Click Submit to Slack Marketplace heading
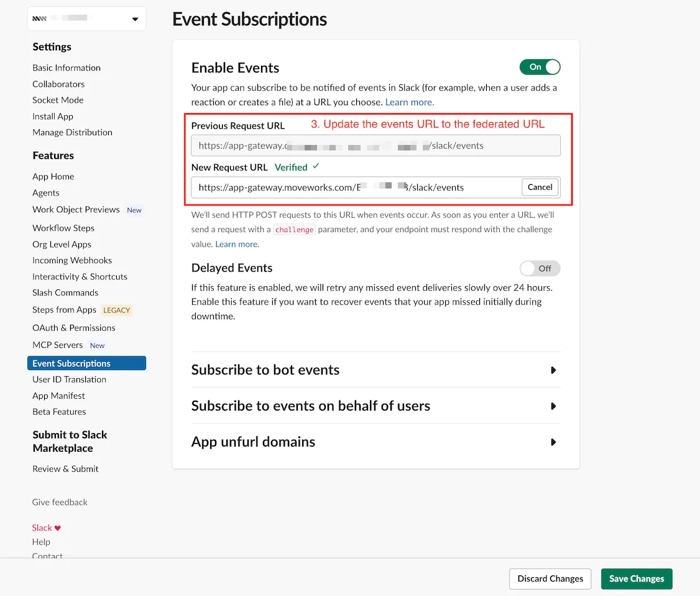 (x=70, y=442)
